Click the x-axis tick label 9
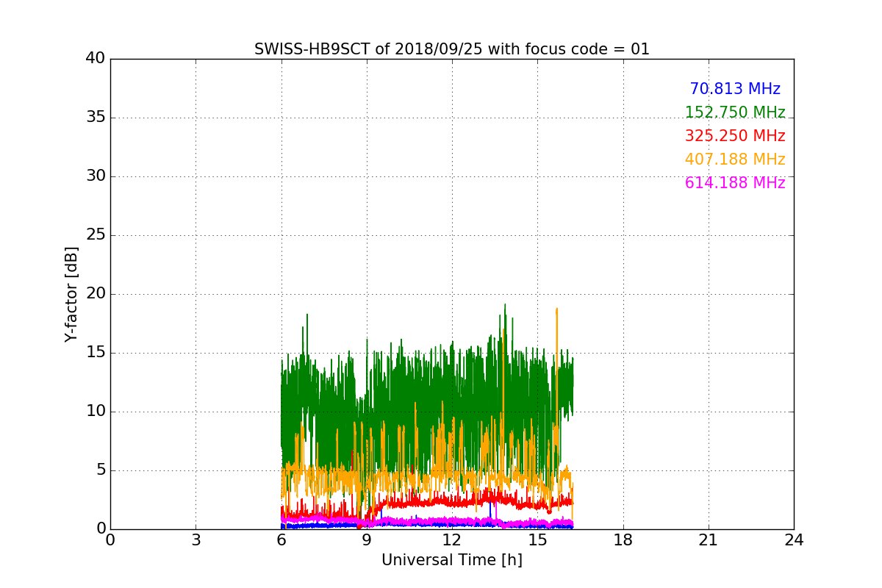Viewport: 882px width, 588px height. point(367,540)
